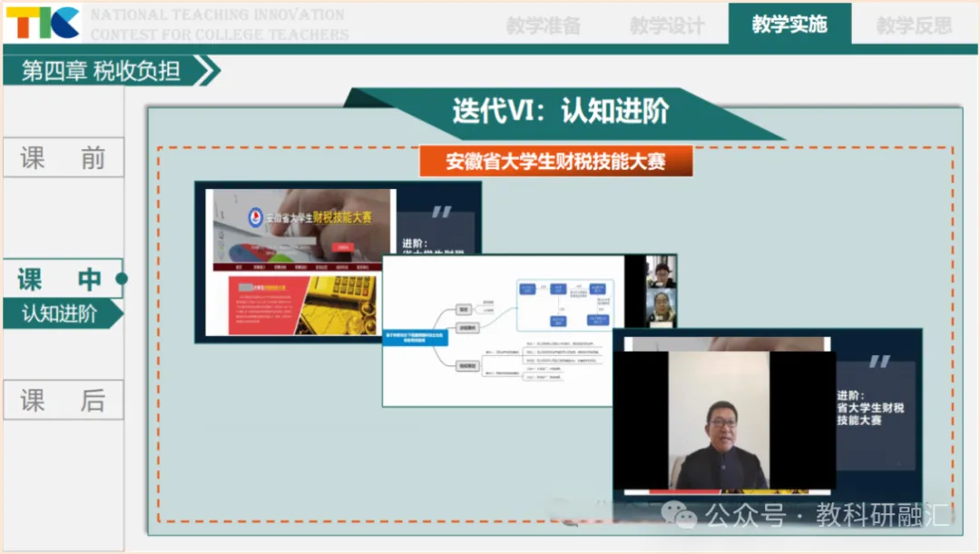Select the 课后 sidebar item
Viewport: 980px width, 554px height.
[x=64, y=401]
